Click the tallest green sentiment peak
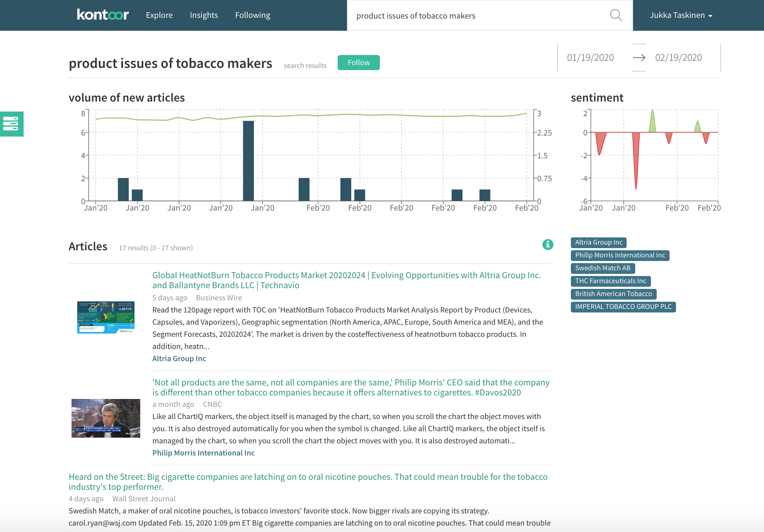This screenshot has width=764, height=532. 653,121
